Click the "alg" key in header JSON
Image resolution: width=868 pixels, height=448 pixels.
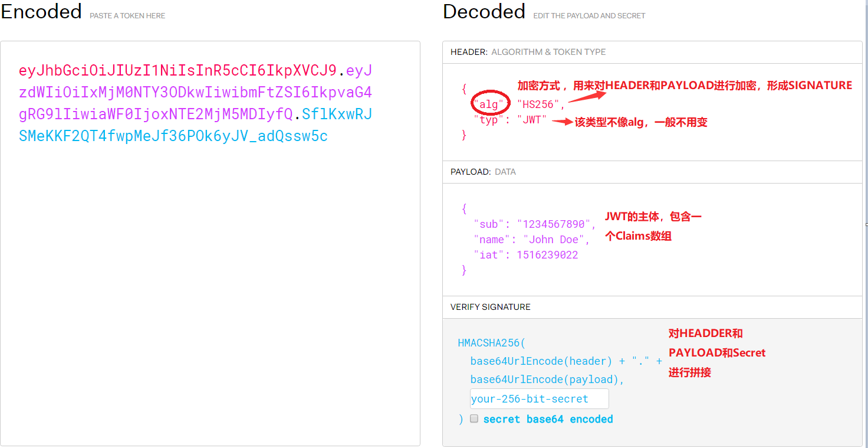[x=490, y=104]
